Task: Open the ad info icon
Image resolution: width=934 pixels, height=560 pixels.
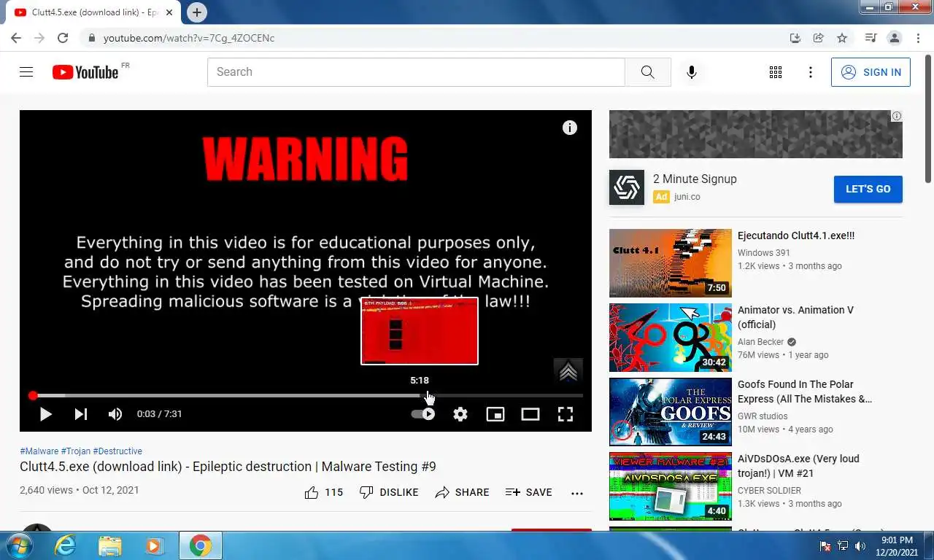Action: 897,116
